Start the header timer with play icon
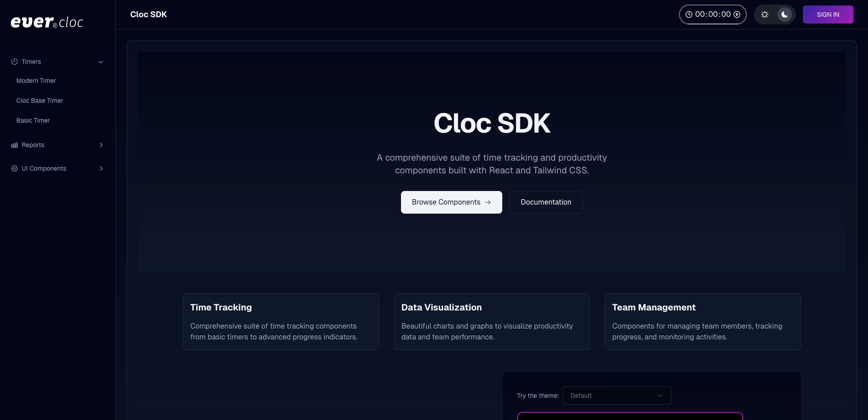 pyautogui.click(x=737, y=14)
